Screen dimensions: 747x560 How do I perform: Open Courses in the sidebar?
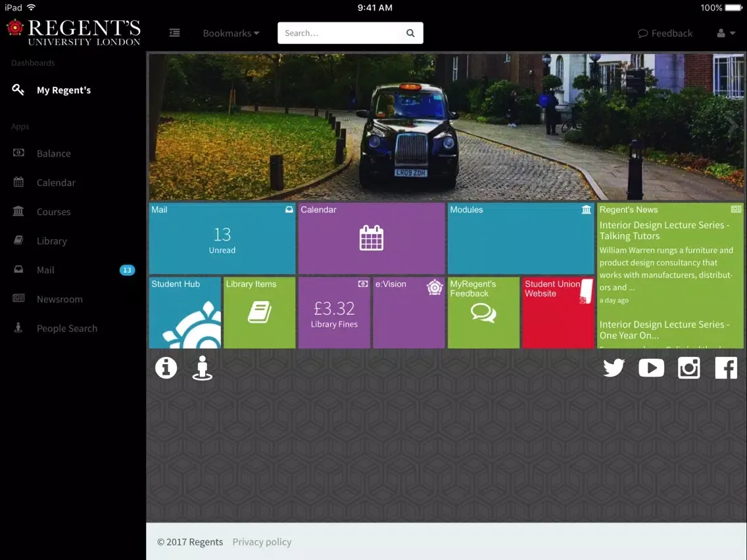[x=53, y=212]
